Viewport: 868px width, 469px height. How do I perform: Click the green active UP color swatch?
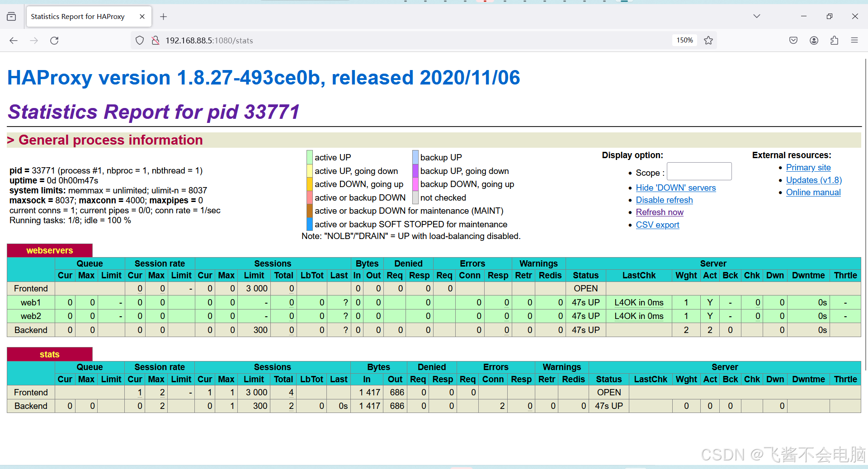[310, 157]
